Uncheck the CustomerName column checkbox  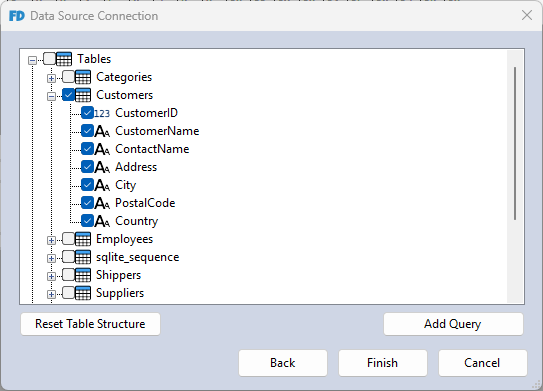87,131
